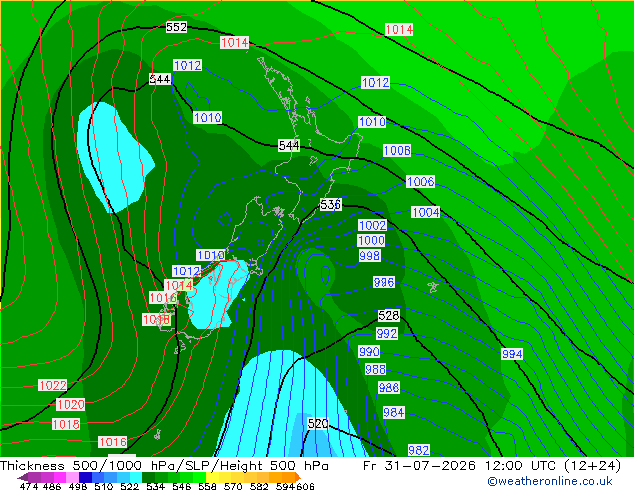Screen dimensions: 634x490
Task: Click the 552 height contour label
Action: click(177, 27)
